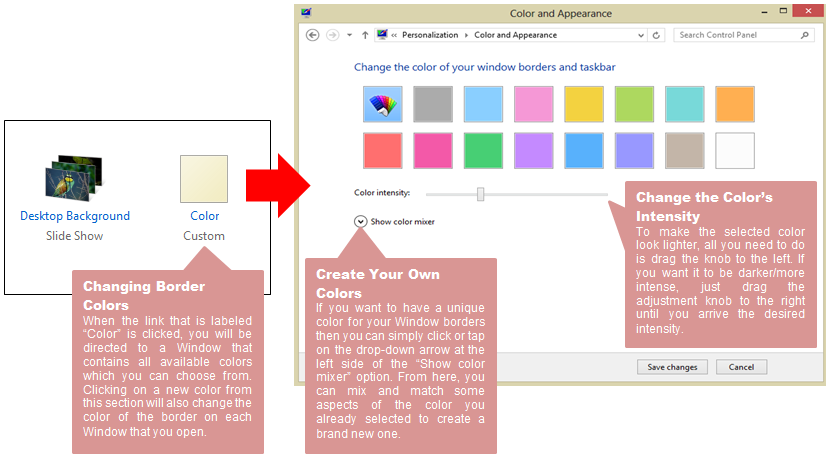This screenshot has width=828, height=459.
Task: Go up one level with up arrow
Action: tap(364, 35)
